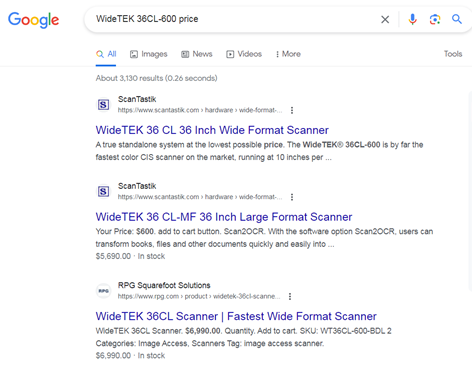Click the blue magnifier search button
This screenshot has width=472, height=370.
tap(457, 19)
